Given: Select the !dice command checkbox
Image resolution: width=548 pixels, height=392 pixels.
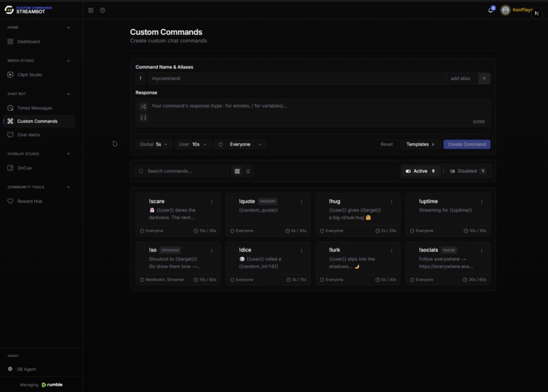Looking at the screenshot, I should pos(233,249).
